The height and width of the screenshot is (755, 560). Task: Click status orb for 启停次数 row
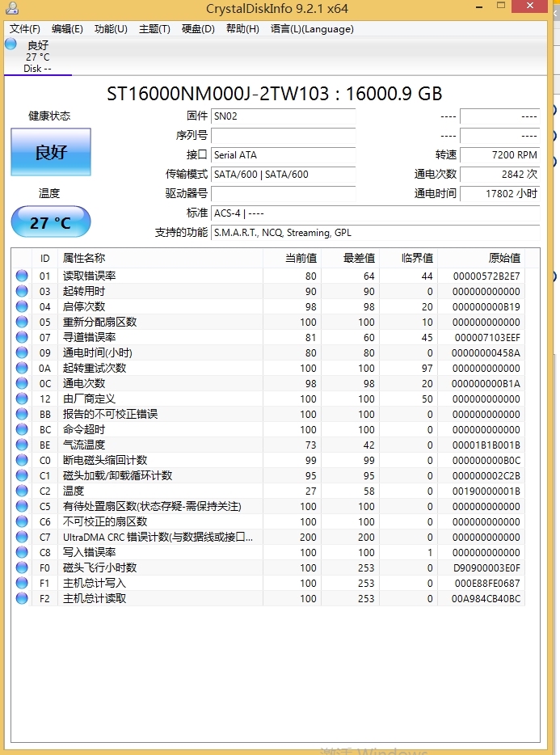[x=22, y=306]
